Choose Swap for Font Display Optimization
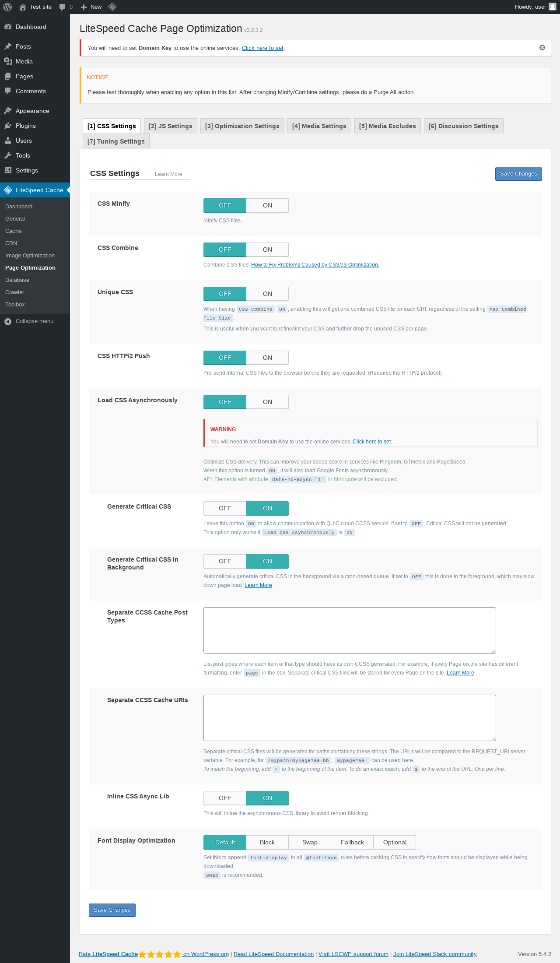 point(310,842)
